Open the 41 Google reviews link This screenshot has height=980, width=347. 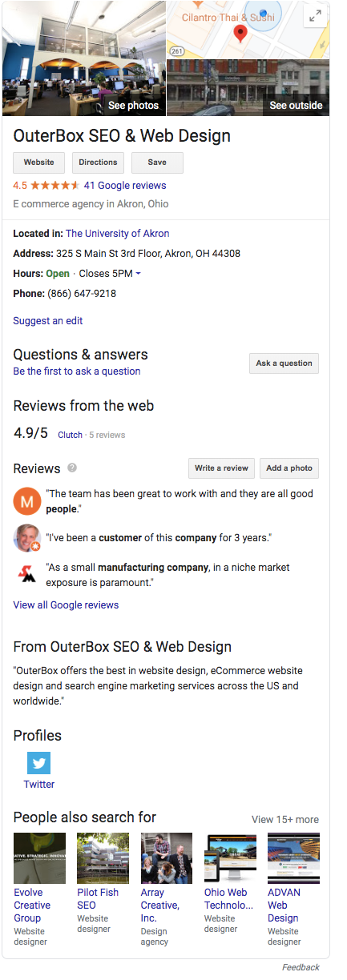point(125,185)
